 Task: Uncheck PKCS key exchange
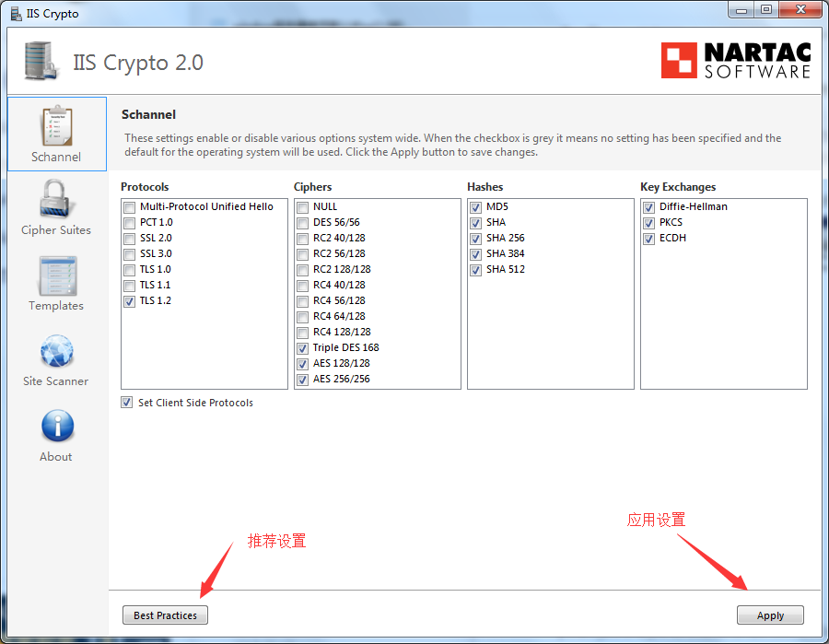(648, 223)
